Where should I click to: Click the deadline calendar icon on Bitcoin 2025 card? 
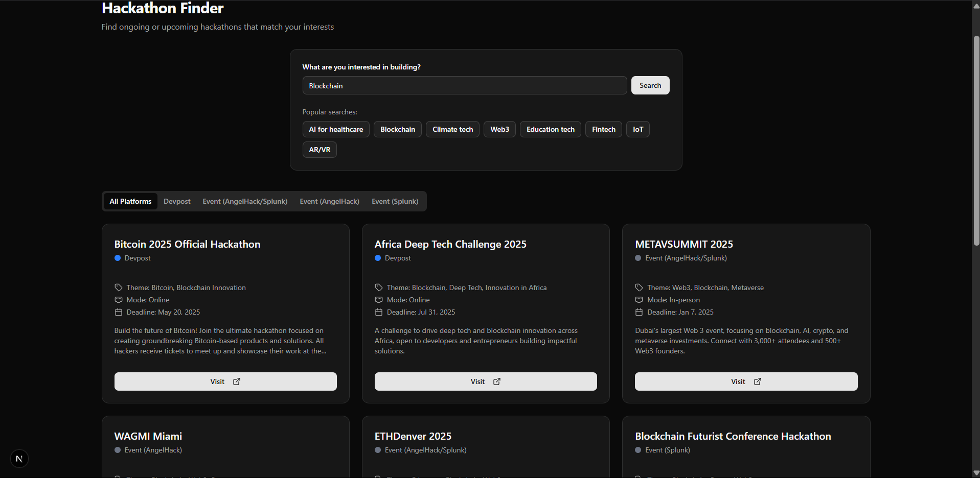[x=119, y=312]
